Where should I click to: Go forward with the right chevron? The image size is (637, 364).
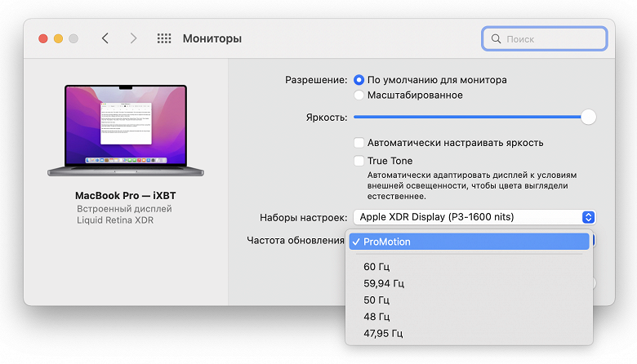pos(134,38)
